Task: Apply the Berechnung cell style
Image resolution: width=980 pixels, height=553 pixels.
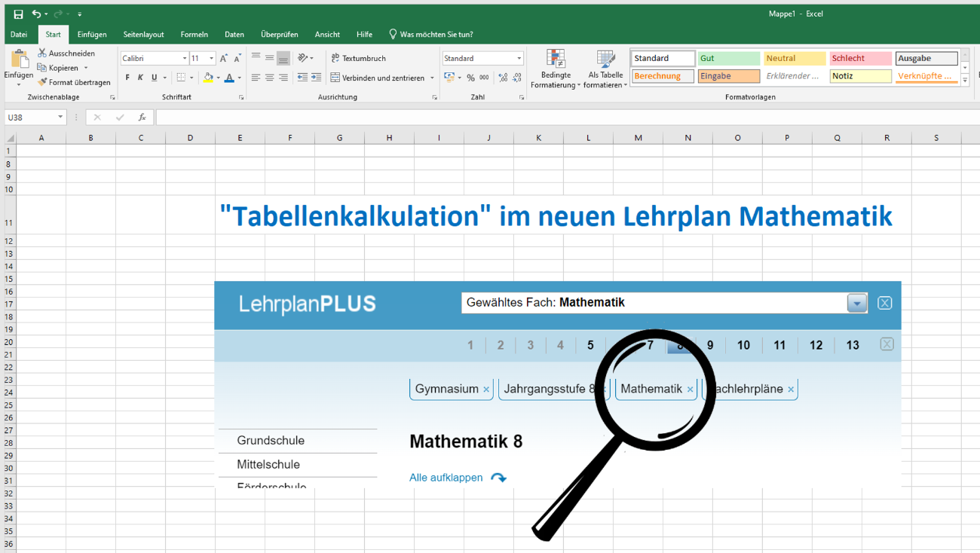Action: pos(662,76)
